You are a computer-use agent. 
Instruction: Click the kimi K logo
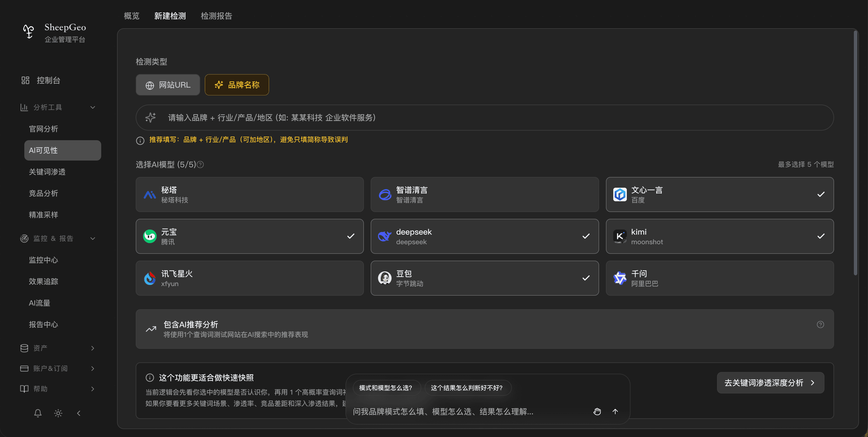(x=620, y=236)
